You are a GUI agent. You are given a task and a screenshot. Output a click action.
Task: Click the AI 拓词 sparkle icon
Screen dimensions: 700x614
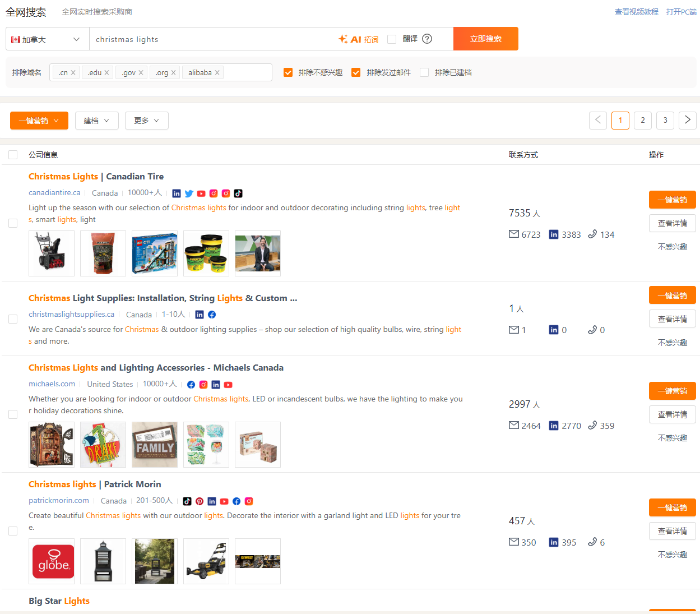pos(343,39)
